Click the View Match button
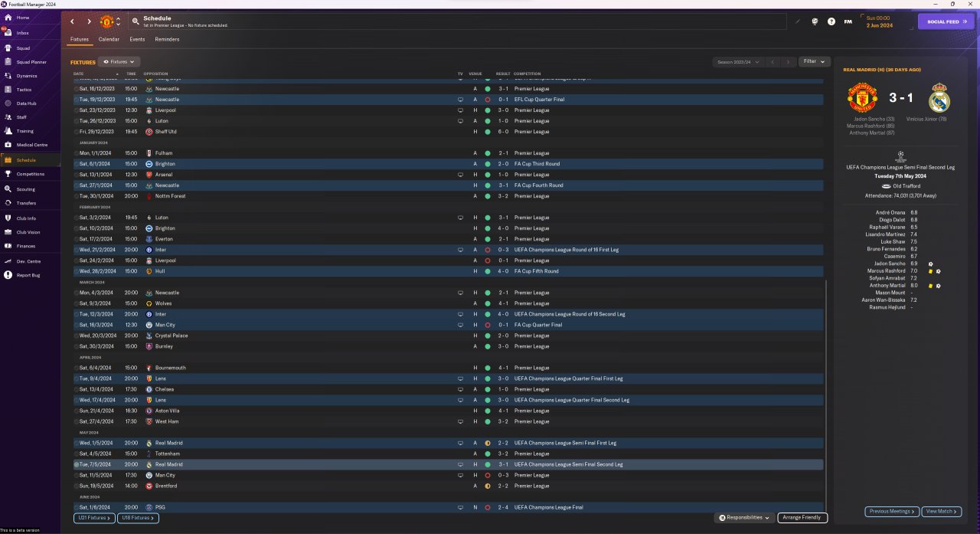Screen dimensions: 980x534 click(942, 511)
